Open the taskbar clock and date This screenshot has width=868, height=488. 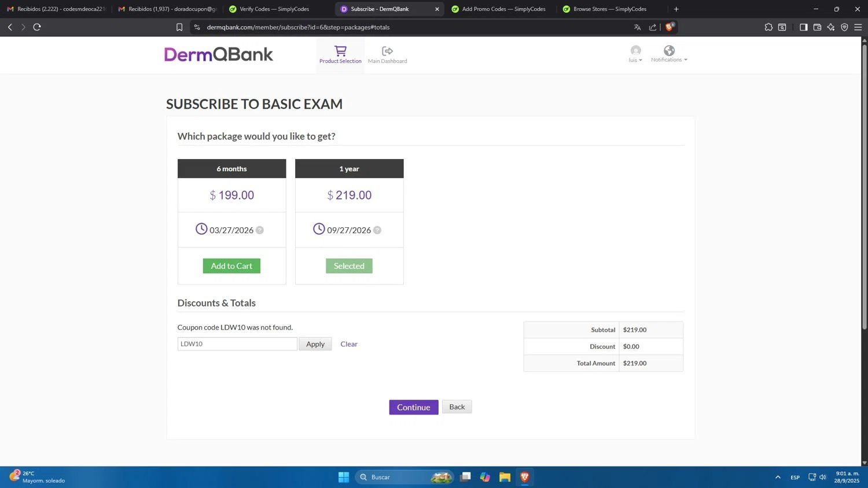pos(847,477)
